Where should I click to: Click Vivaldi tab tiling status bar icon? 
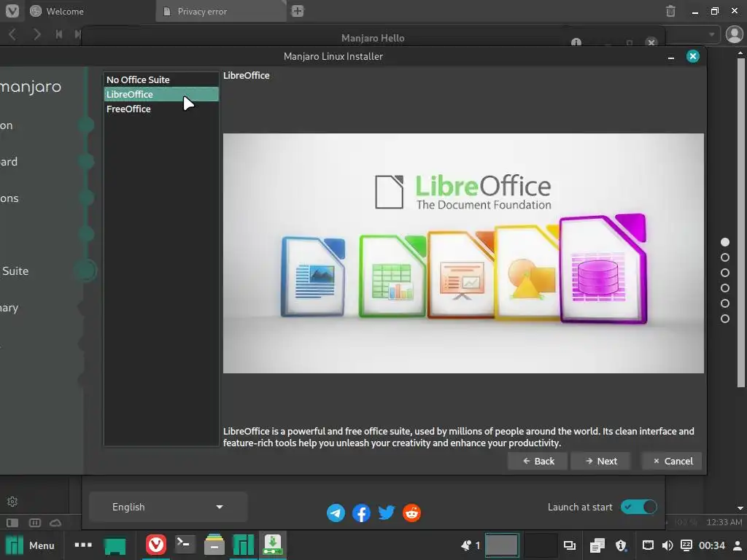pyautogui.click(x=35, y=523)
